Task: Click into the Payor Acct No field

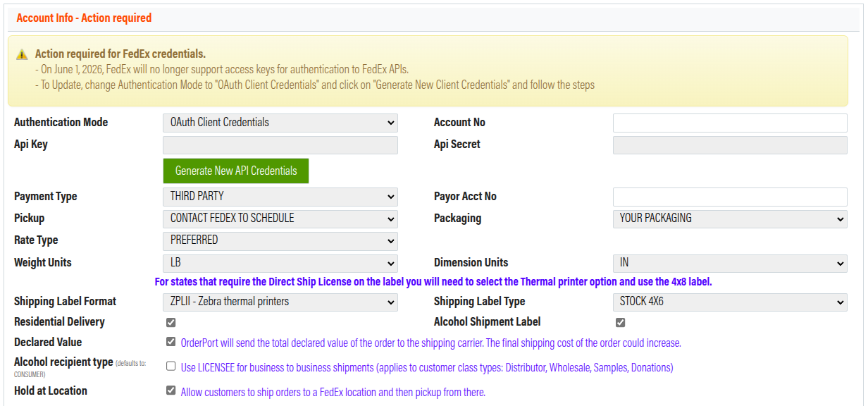Action: point(730,197)
